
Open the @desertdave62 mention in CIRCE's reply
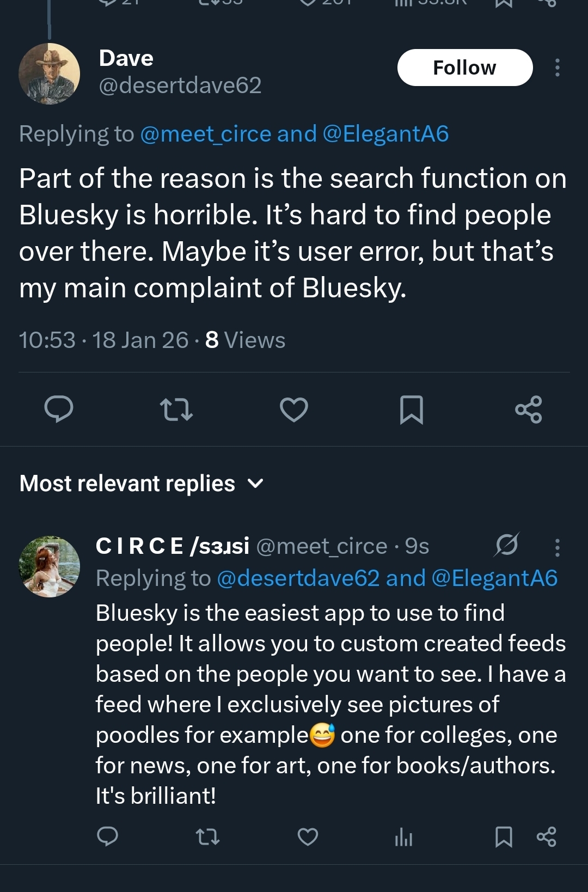pyautogui.click(x=298, y=578)
